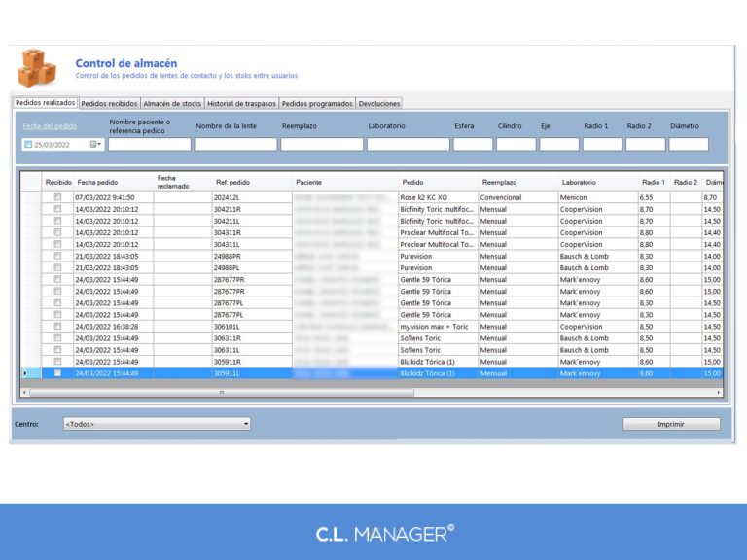Click the scroll-left arrow of horizontal scrollbar
The width and height of the screenshot is (747, 560).
click(24, 392)
